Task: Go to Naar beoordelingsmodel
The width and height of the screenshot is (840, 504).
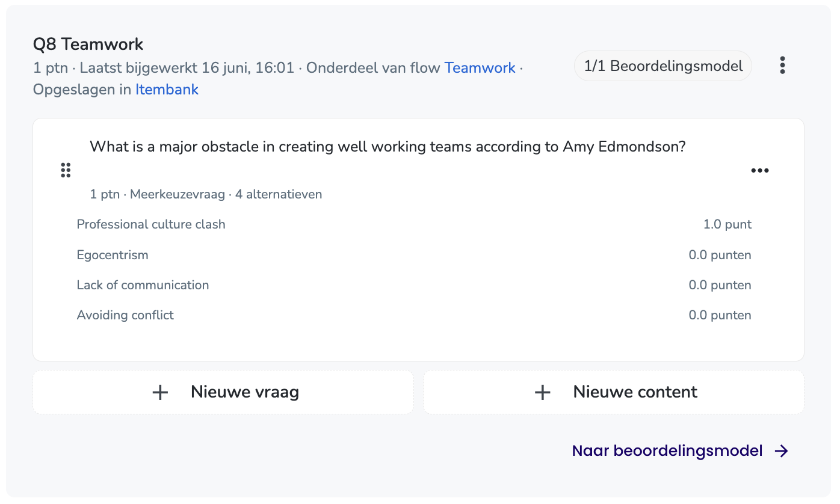Action: 680,451
